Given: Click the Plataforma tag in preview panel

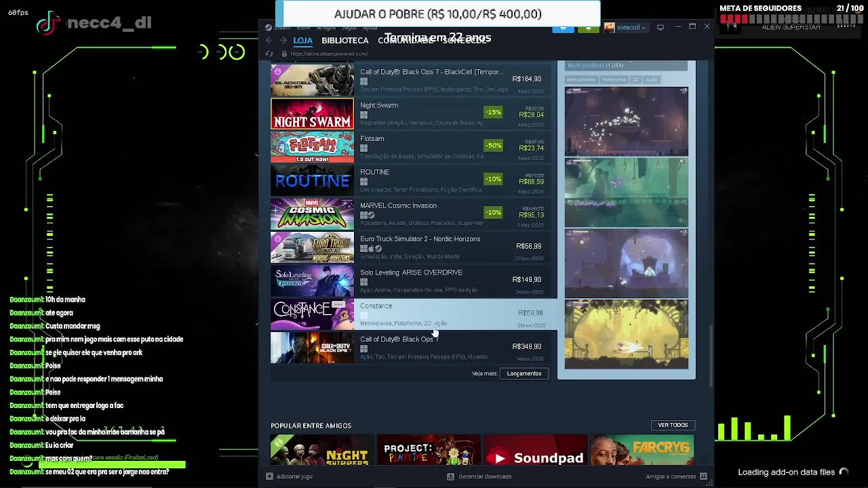Looking at the screenshot, I should tap(614, 79).
